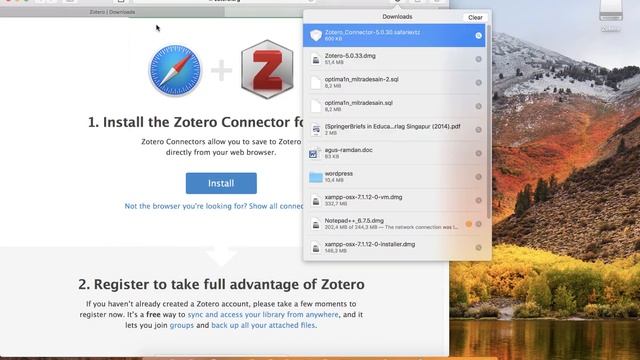
Task: Click the xampp-osx-7.1.12-0-installer.dmg disk icon
Action: coord(316,247)
